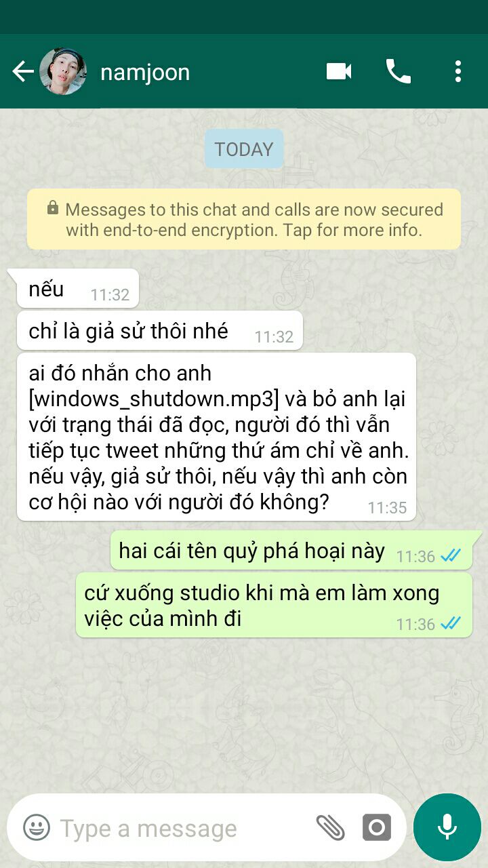The width and height of the screenshot is (488, 868).
Task: Select the "nếu" message bubble
Action: pyautogui.click(x=77, y=288)
